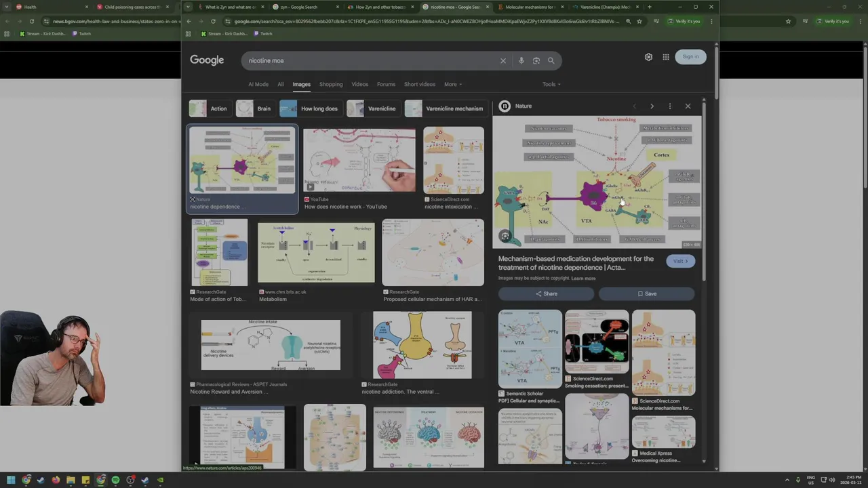Click the Sign in button

coord(690,57)
